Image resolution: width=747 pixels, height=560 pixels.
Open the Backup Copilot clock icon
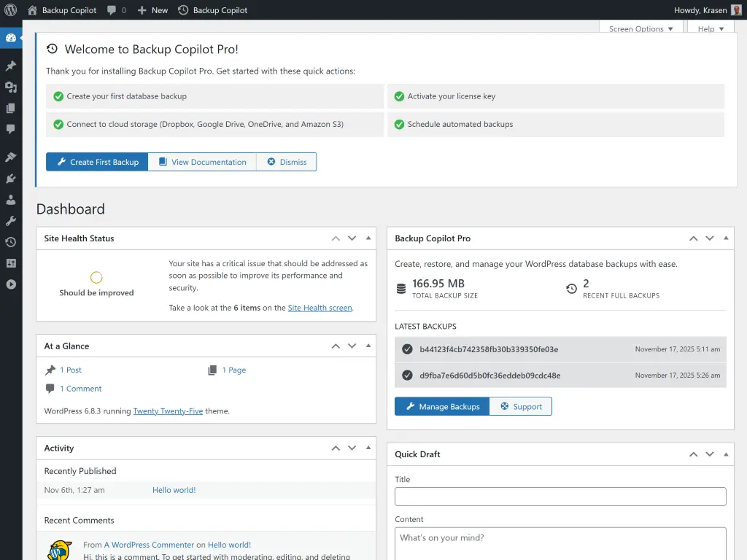click(x=10, y=242)
